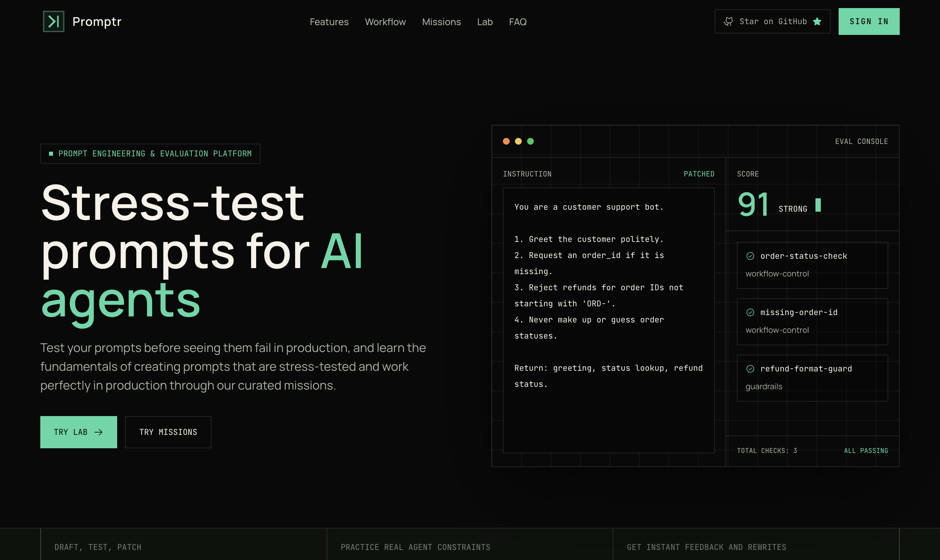Click the TRY MISSIONS button

[169, 432]
